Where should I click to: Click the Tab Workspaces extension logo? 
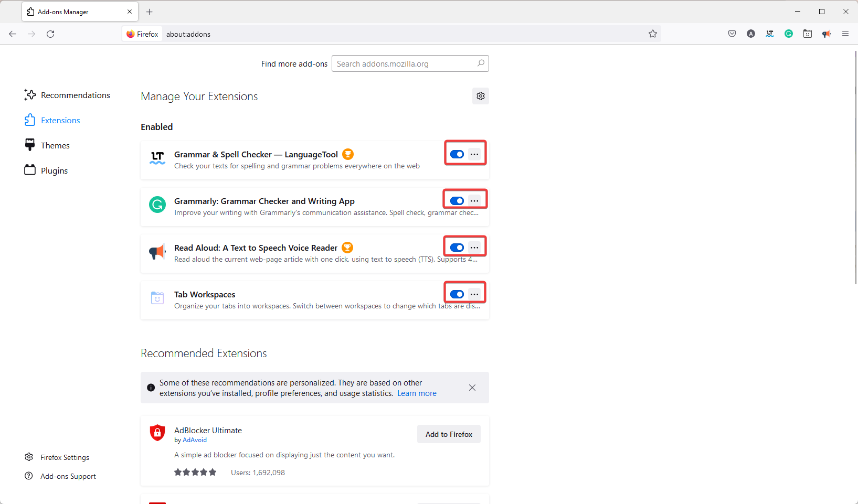157,298
